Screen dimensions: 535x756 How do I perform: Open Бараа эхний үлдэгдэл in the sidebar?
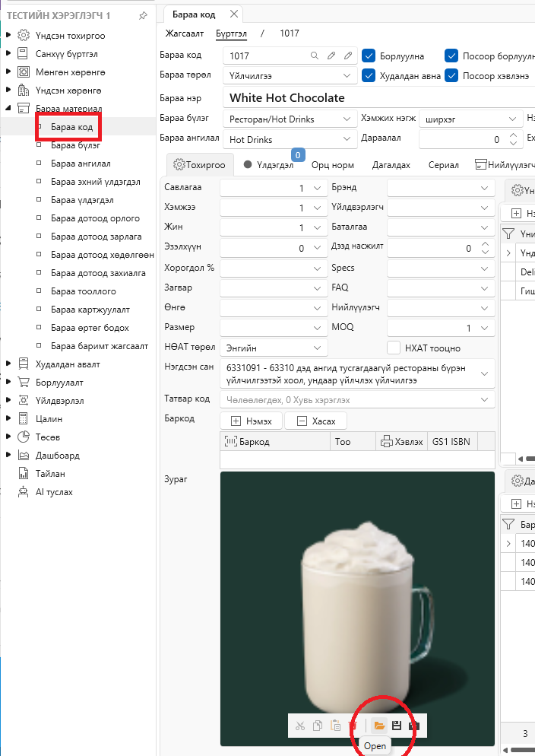pos(95,182)
